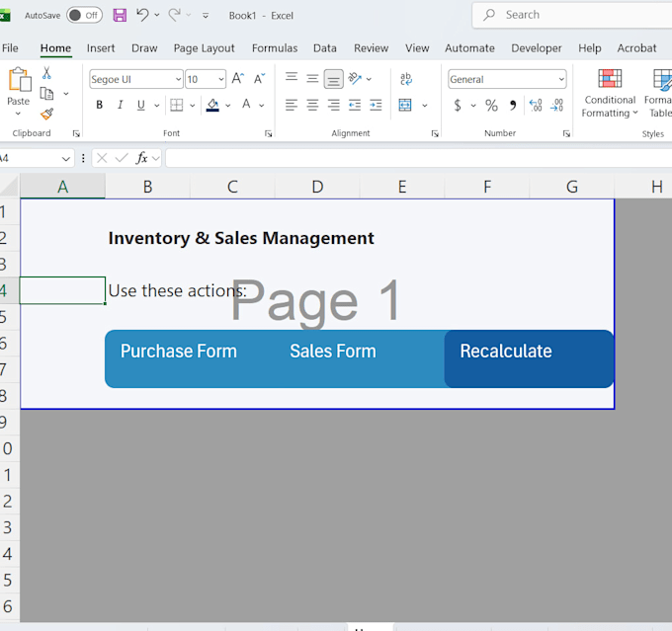Switch to the Page Layout tab
Image resolution: width=672 pixels, height=631 pixels.
pyautogui.click(x=204, y=48)
